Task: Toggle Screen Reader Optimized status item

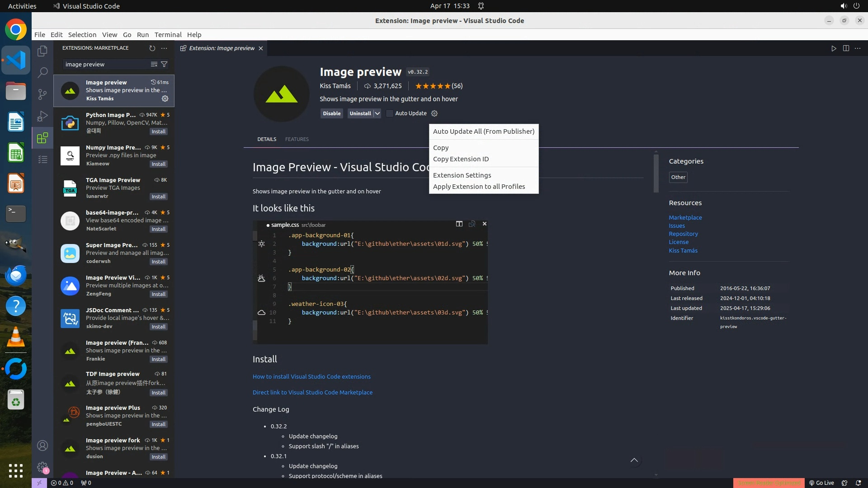Action: (x=769, y=483)
